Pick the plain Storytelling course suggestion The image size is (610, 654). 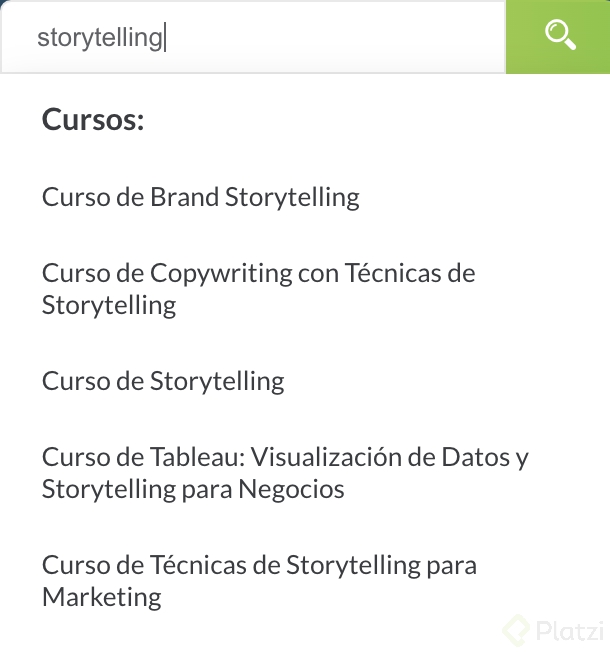click(x=163, y=381)
